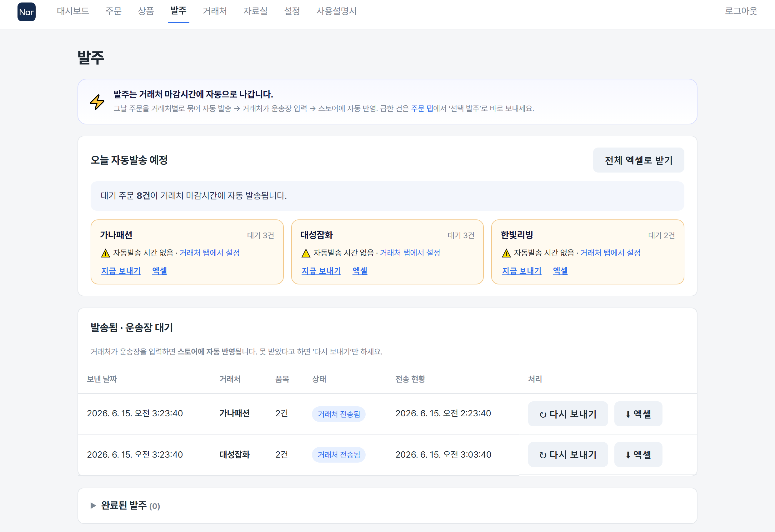Click 지금 보내기 in the 대성잡화 card
Screen dimensions: 775x532
click(x=322, y=271)
